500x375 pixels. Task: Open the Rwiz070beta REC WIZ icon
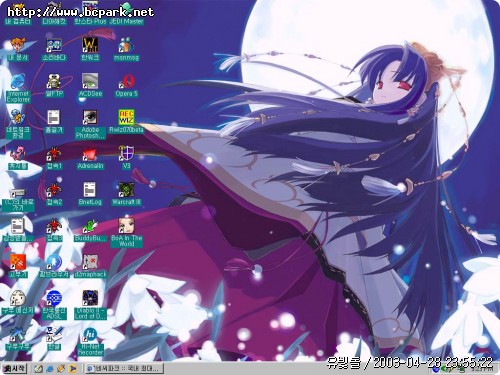tap(126, 121)
